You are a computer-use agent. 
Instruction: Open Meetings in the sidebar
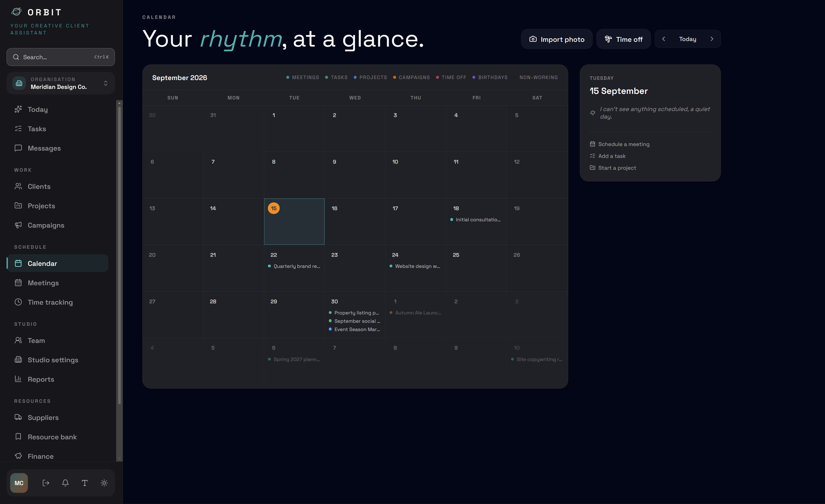57,283
